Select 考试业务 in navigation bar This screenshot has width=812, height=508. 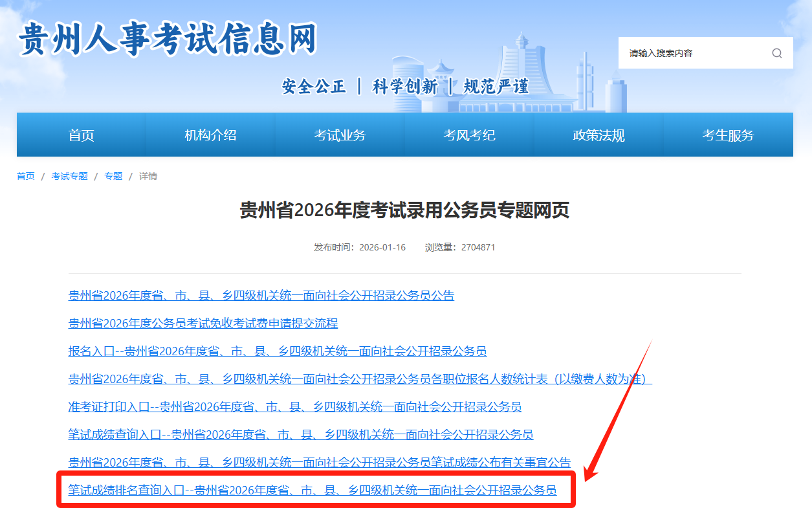point(340,135)
